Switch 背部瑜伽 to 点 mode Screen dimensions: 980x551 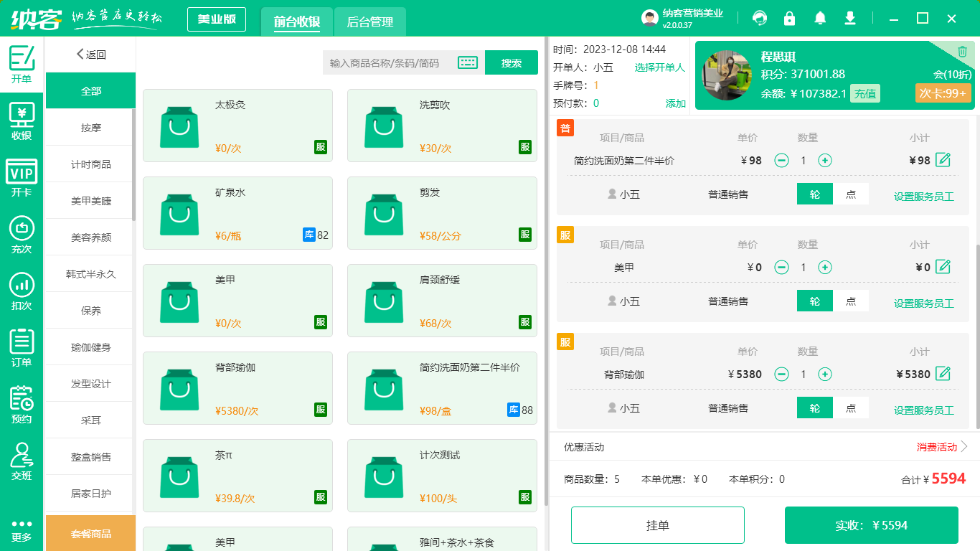click(851, 408)
